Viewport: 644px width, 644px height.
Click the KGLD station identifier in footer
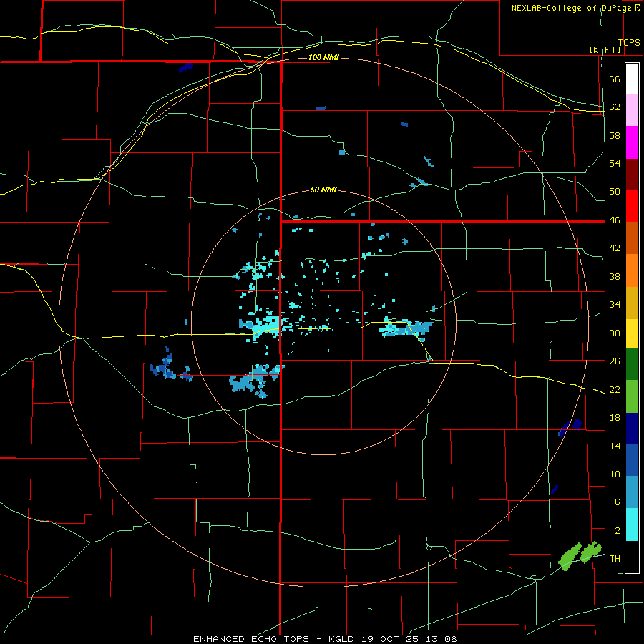343,639
